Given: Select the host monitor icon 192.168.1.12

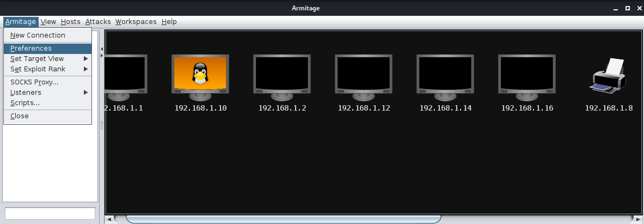Looking at the screenshot, I should 364,77.
